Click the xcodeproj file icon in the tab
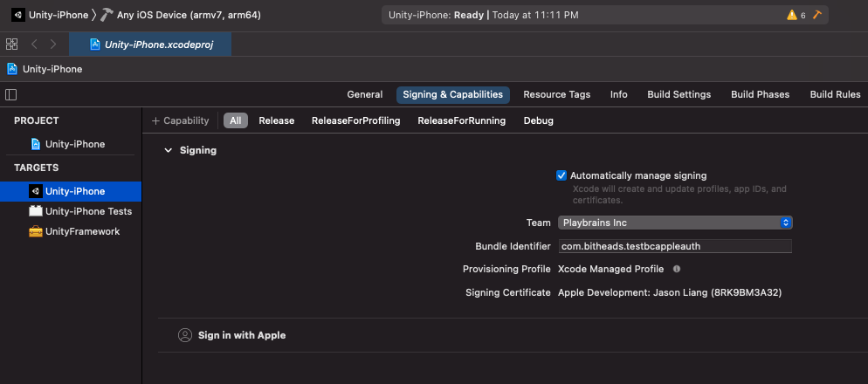Viewport: 868px width, 384px height. coord(95,45)
